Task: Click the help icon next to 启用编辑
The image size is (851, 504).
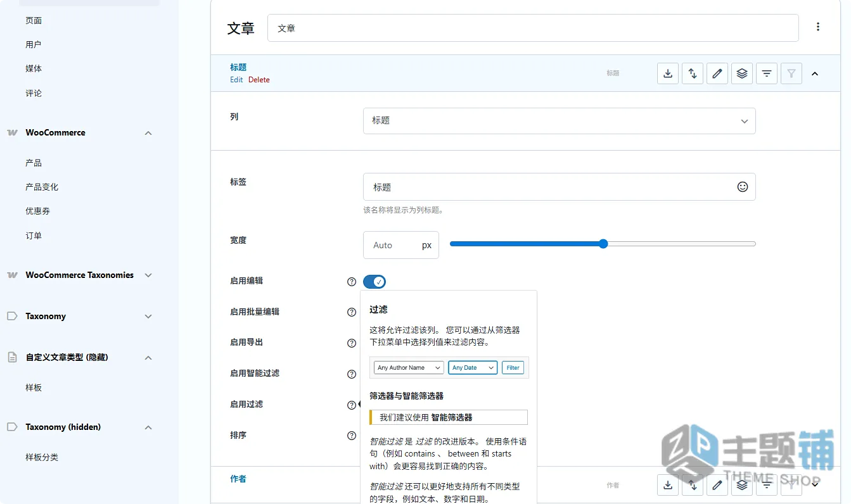Action: point(352,282)
